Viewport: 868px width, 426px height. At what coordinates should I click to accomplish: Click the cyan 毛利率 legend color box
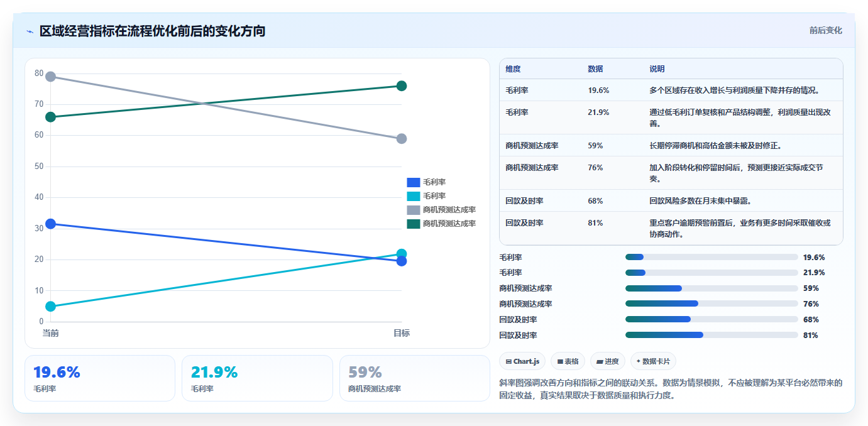[x=414, y=196]
